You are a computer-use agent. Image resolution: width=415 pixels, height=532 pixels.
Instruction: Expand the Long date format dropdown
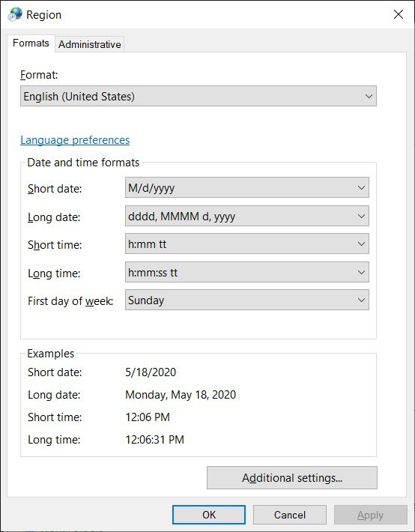click(x=247, y=216)
